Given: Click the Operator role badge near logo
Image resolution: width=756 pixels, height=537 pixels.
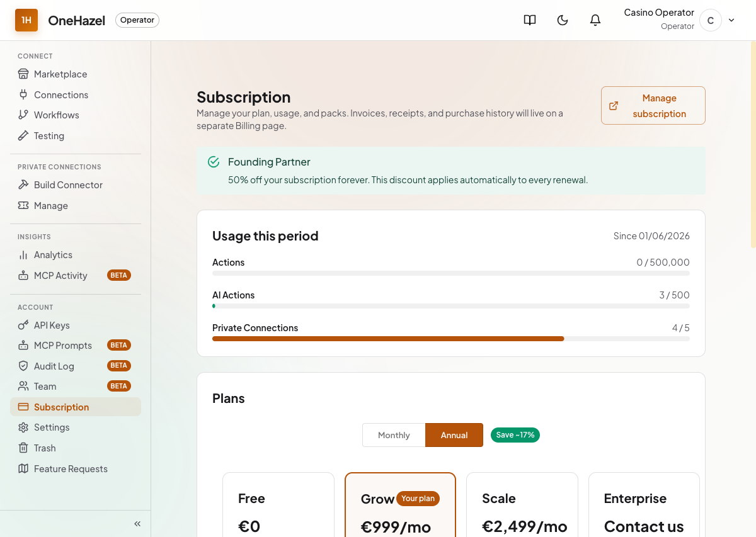Looking at the screenshot, I should click(x=137, y=20).
